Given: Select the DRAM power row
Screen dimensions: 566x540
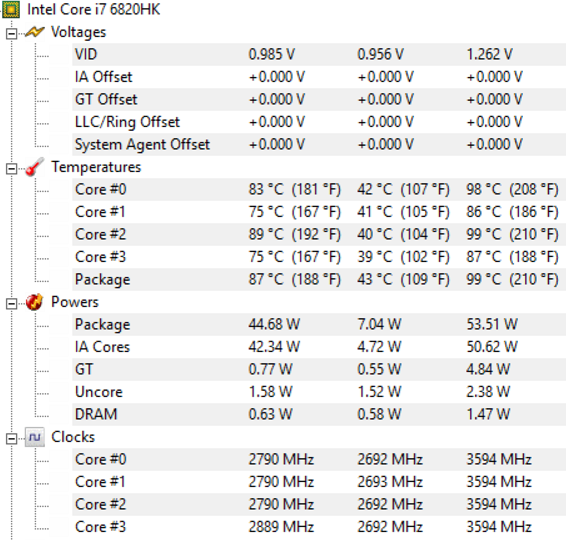Looking at the screenshot, I should click(319, 414).
